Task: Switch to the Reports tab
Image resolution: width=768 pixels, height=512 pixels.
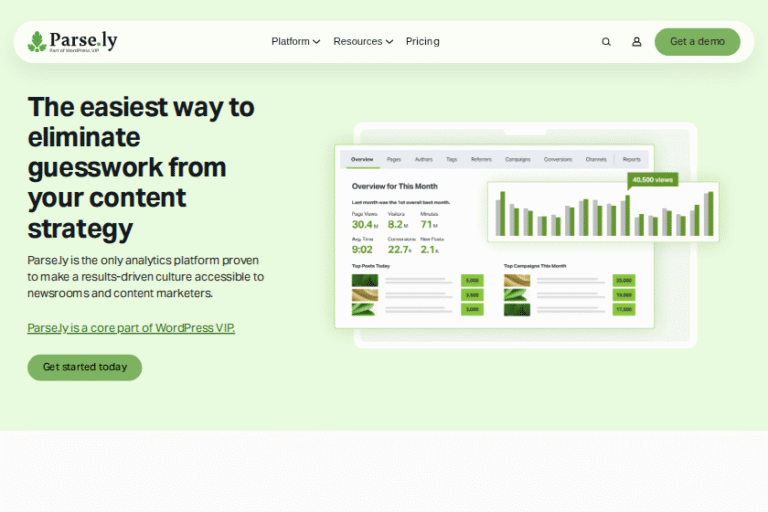Action: (x=632, y=159)
